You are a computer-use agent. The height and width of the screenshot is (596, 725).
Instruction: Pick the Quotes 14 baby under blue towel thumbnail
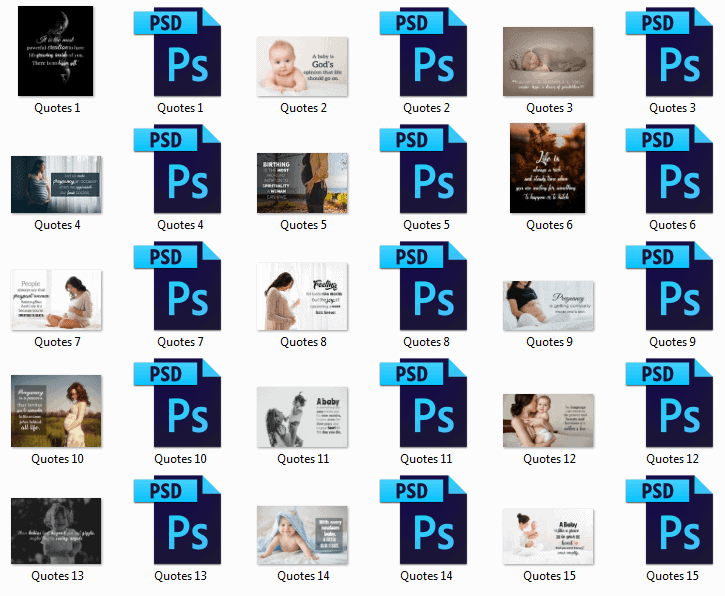(x=302, y=535)
